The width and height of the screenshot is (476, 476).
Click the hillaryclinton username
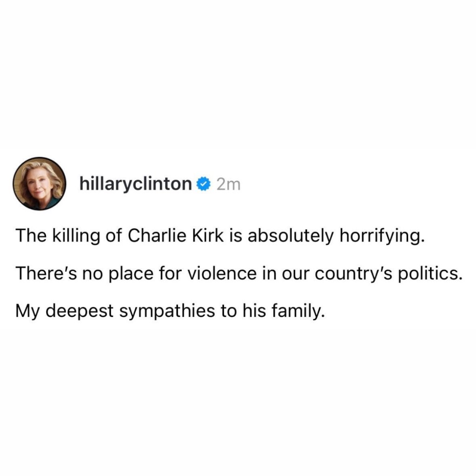[x=135, y=185]
